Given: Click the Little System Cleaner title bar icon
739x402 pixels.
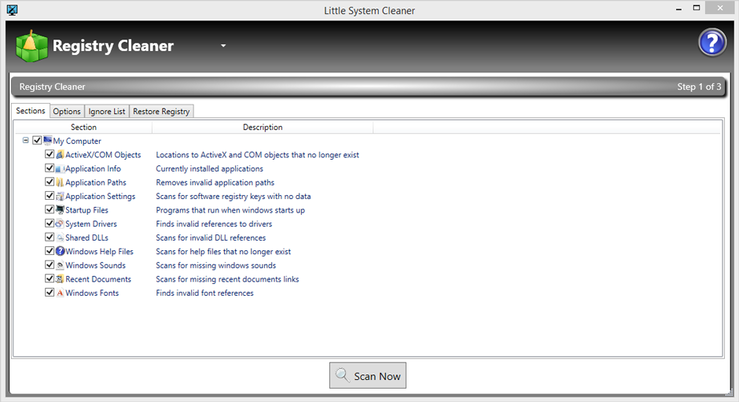Looking at the screenshot, I should coord(12,10).
